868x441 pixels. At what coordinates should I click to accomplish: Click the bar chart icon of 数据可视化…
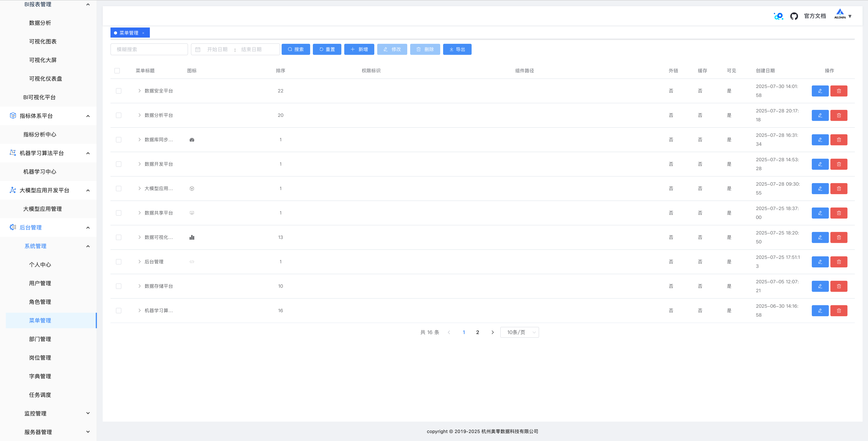(x=192, y=238)
